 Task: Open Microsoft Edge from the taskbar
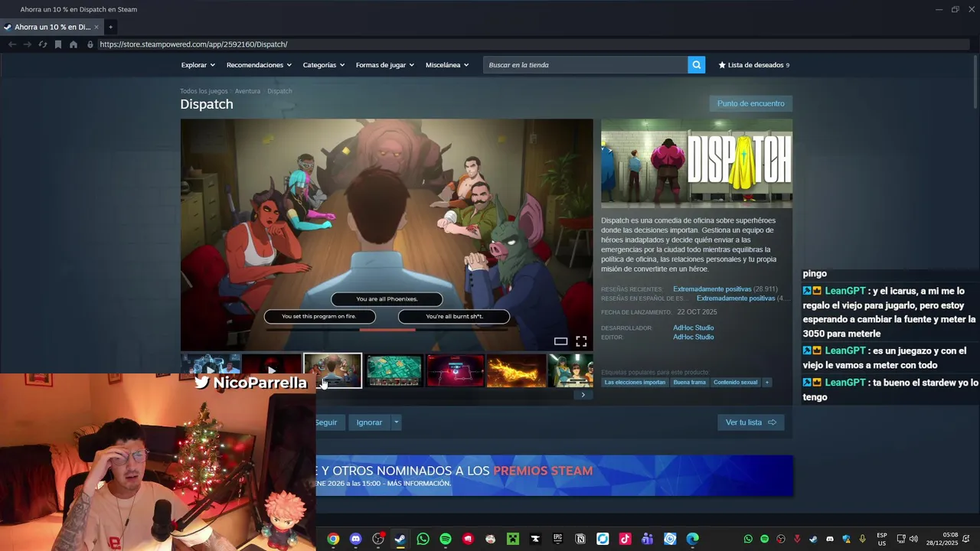pyautogui.click(x=693, y=539)
